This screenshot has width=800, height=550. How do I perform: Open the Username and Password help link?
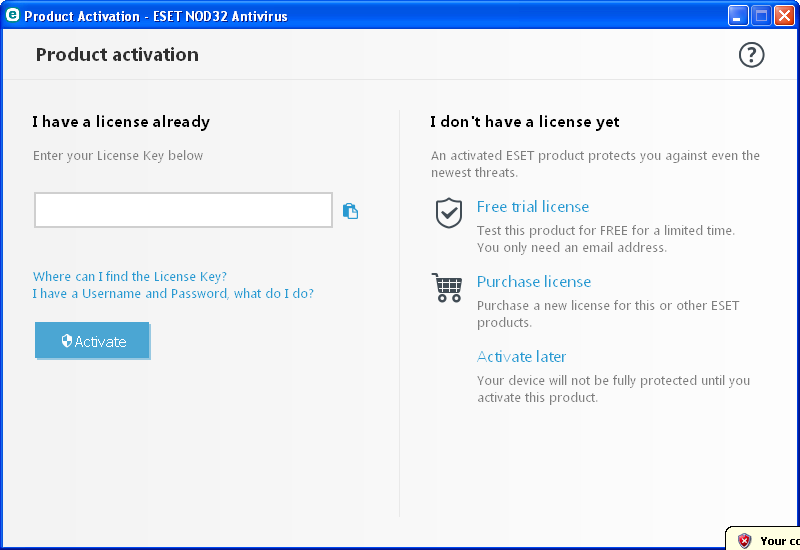(x=173, y=293)
